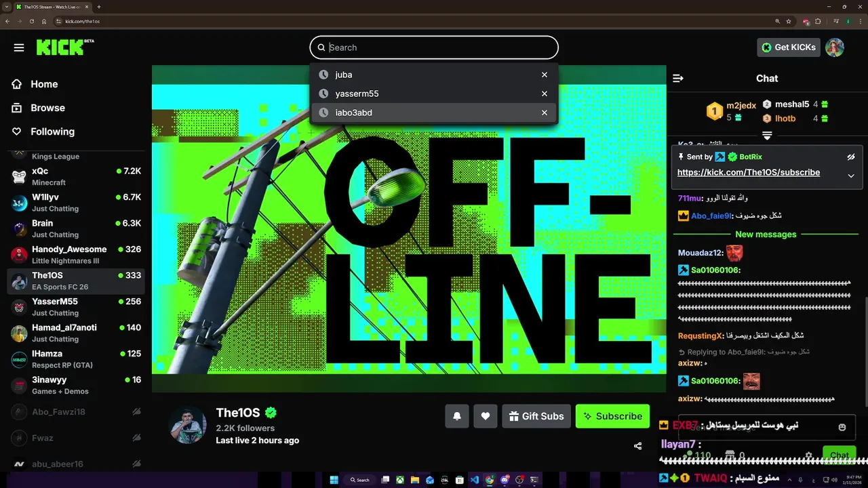Select 'yasserm55' from search history
This screenshot has width=868, height=488.
point(434,94)
